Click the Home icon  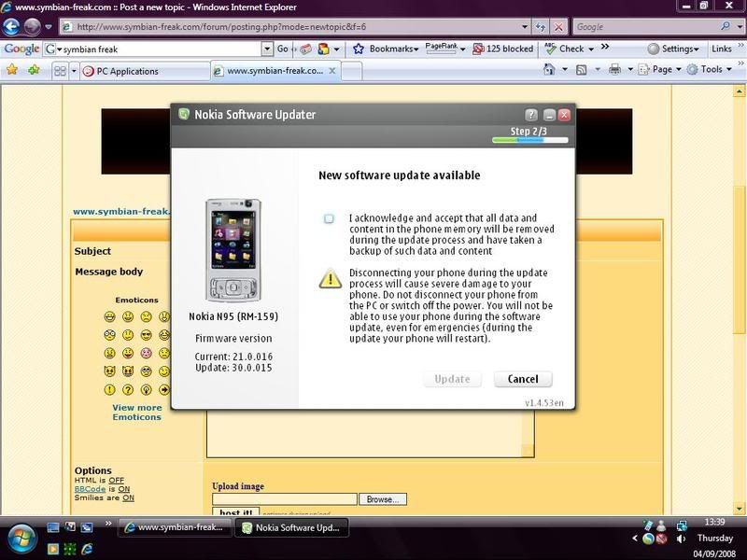[x=549, y=69]
